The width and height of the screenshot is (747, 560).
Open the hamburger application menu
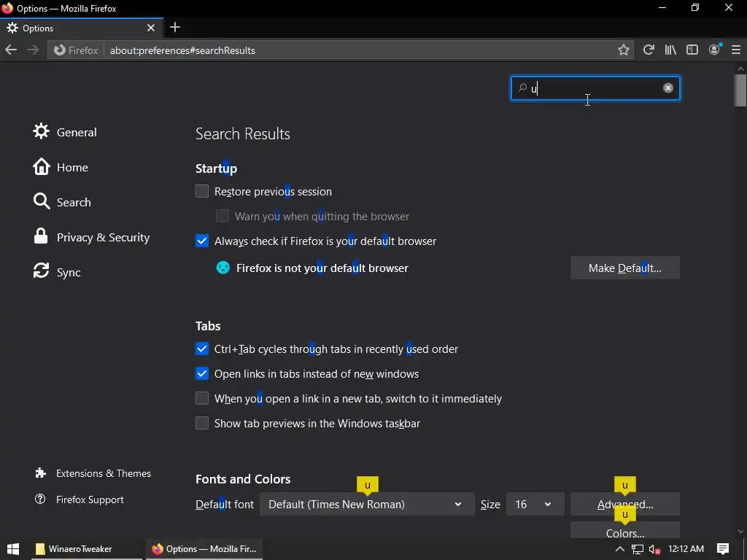pos(736,50)
